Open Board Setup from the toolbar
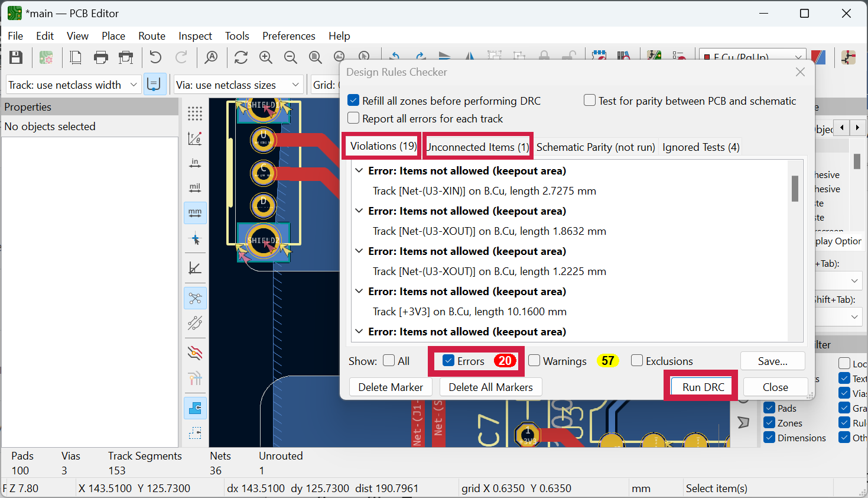The image size is (868, 498). tap(46, 57)
